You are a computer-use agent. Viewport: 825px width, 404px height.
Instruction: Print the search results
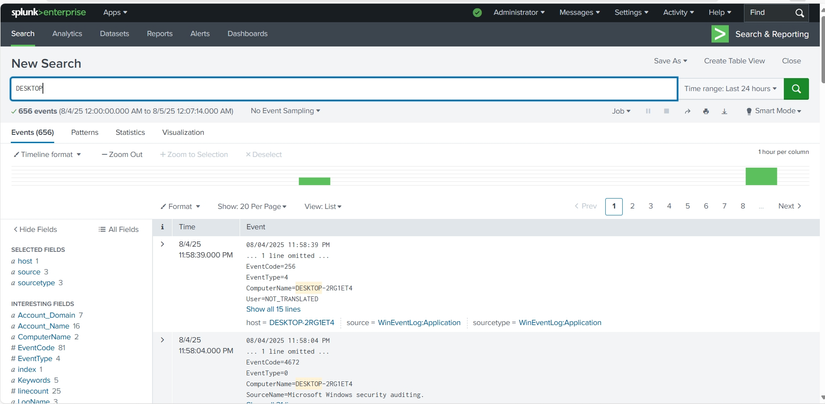tap(706, 111)
